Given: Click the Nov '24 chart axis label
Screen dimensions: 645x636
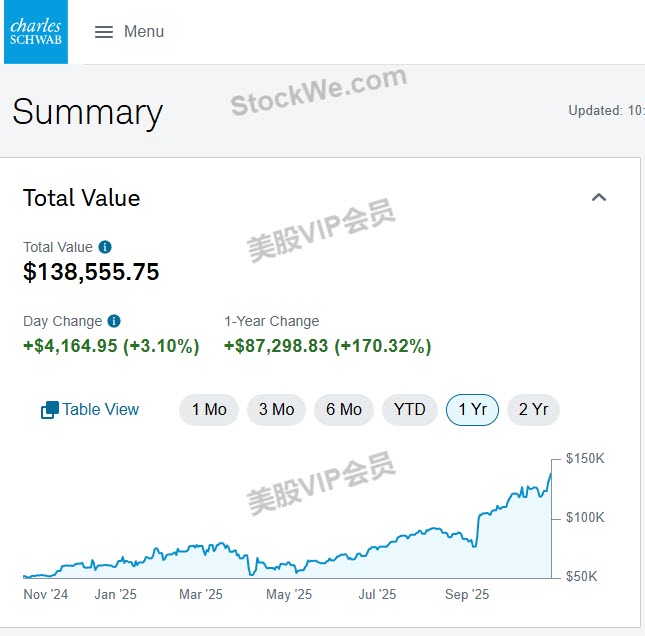Looking at the screenshot, I should (46, 594).
